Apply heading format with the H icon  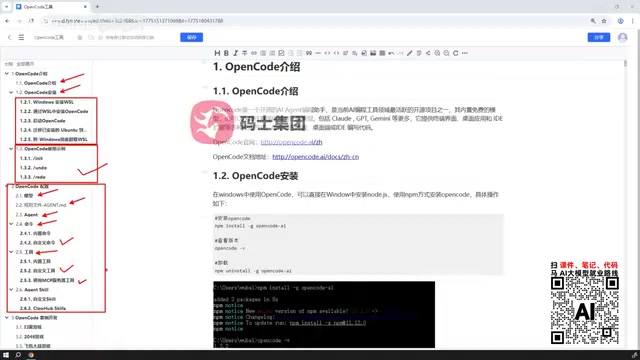point(217,53)
